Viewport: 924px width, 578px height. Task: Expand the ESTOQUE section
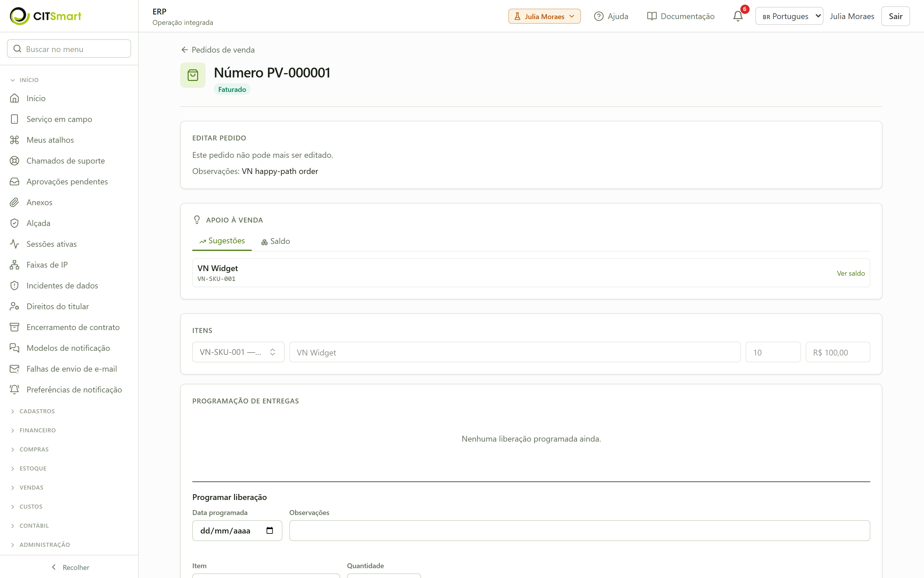(x=29, y=469)
